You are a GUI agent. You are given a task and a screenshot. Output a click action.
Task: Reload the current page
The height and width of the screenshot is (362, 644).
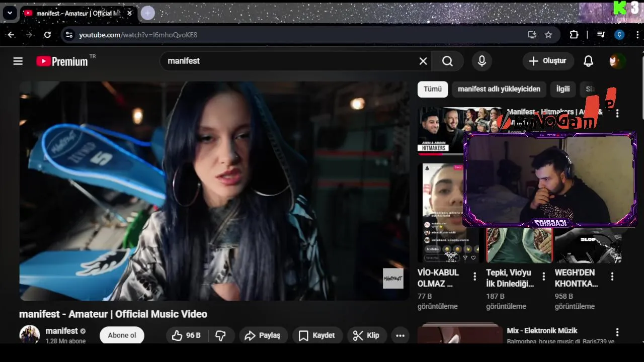pyautogui.click(x=47, y=35)
